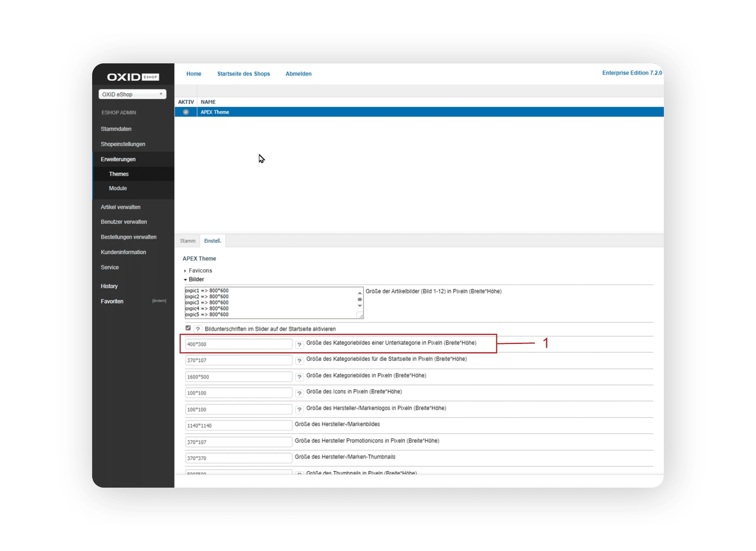Click the manufacturer logo size input field
This screenshot has height=551, width=756.
point(239,410)
